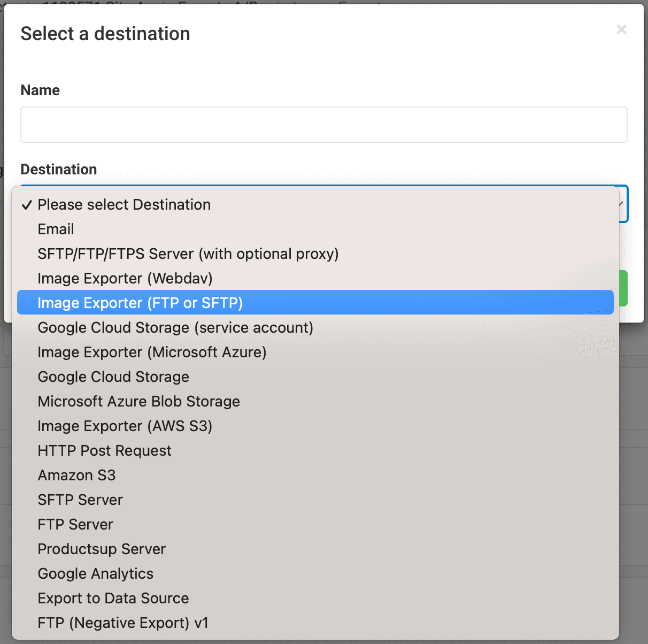Image resolution: width=648 pixels, height=644 pixels.
Task: Select Microsoft Azure Blob Storage option
Action: tap(138, 402)
